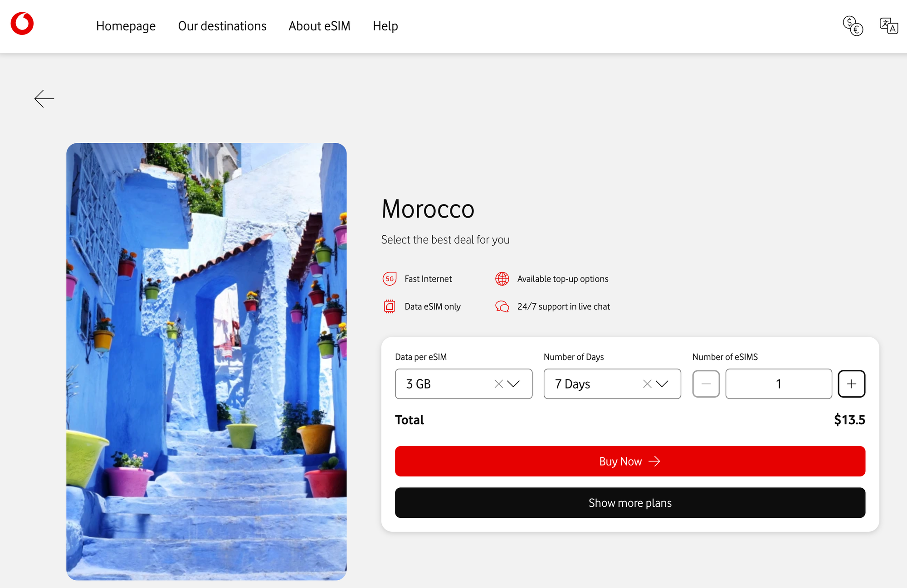Increase number of eSIMs with plus
The height and width of the screenshot is (588, 907).
tap(851, 384)
